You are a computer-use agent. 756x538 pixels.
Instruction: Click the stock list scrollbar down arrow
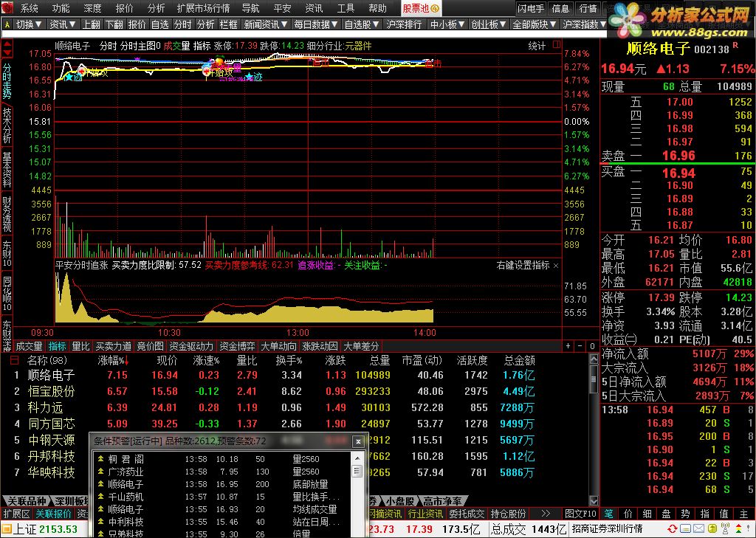594,501
